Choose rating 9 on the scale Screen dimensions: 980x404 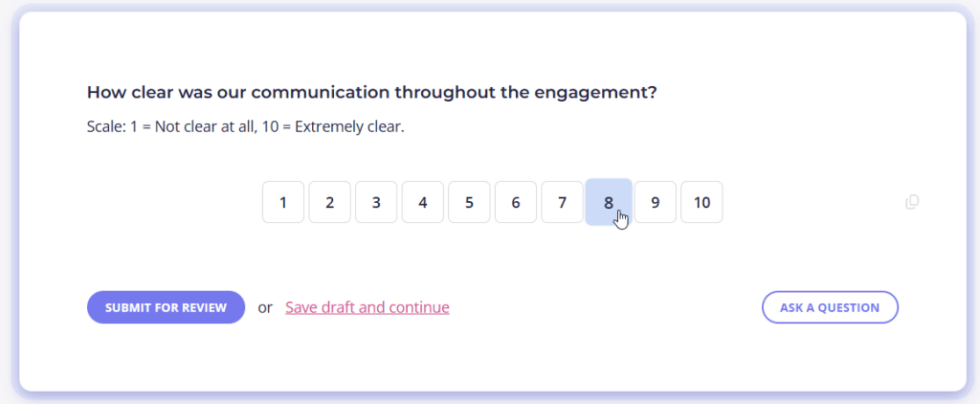655,202
